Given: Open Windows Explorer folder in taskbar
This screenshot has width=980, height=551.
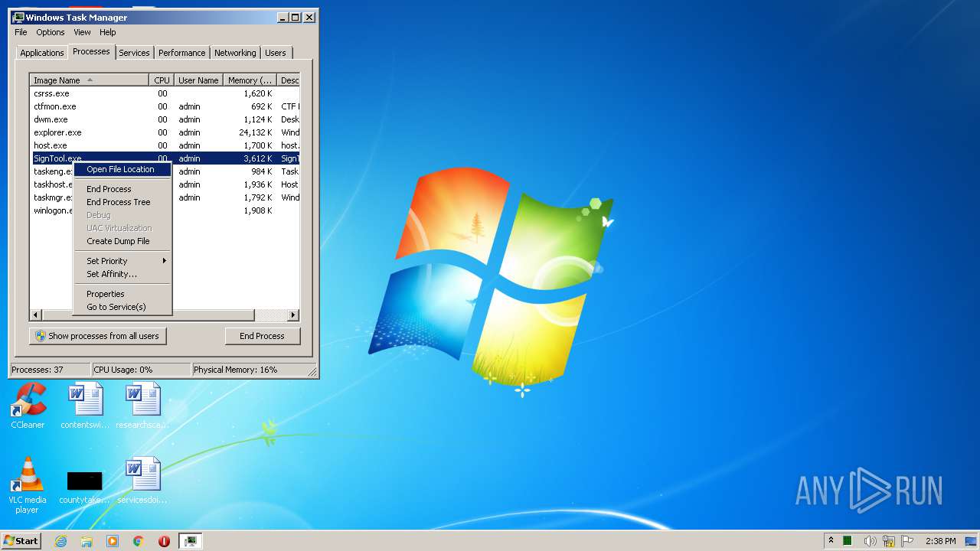Looking at the screenshot, I should tap(87, 541).
